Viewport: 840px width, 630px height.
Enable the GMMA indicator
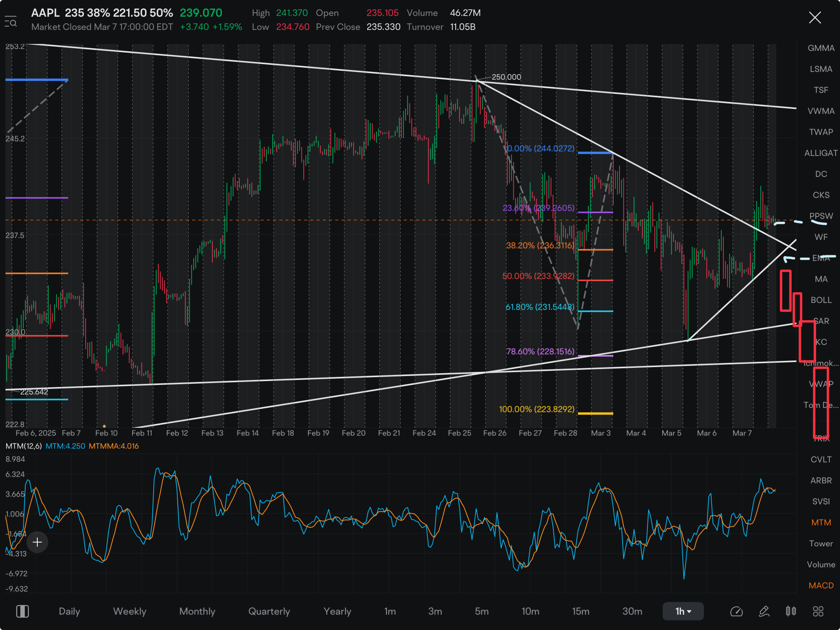click(821, 48)
